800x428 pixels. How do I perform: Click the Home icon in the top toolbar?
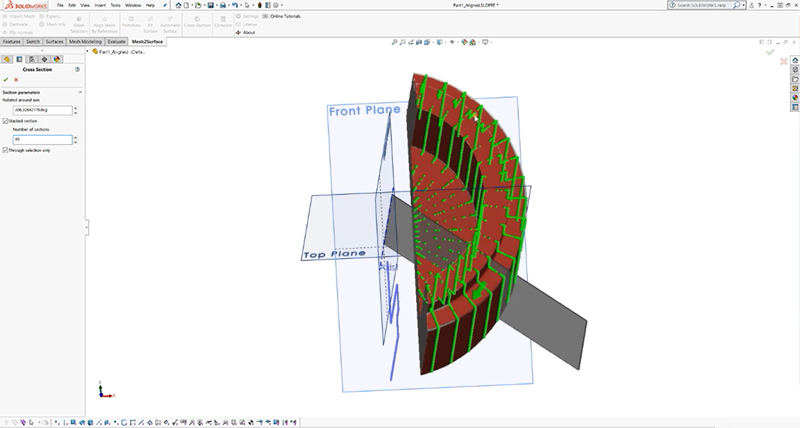coord(179,5)
